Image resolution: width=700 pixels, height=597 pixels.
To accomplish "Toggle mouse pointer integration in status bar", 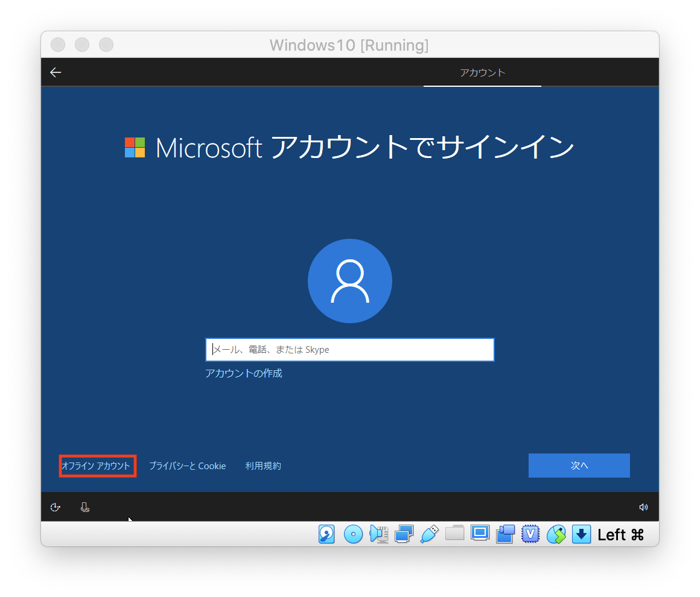I will [556, 533].
